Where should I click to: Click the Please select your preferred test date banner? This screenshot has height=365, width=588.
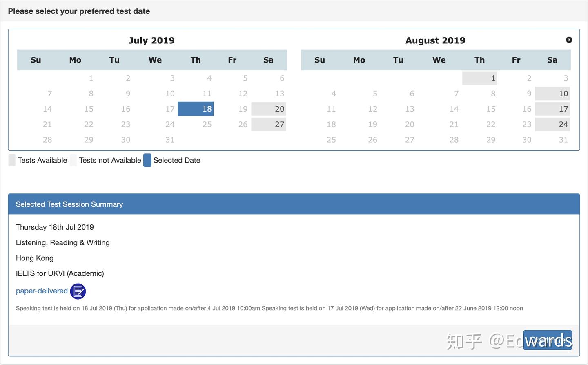click(79, 11)
